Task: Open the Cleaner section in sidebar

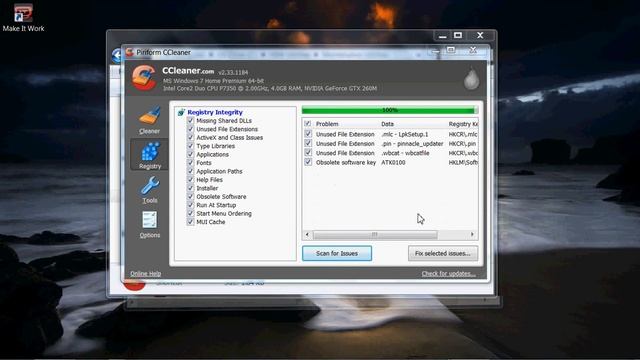Action: [x=149, y=120]
